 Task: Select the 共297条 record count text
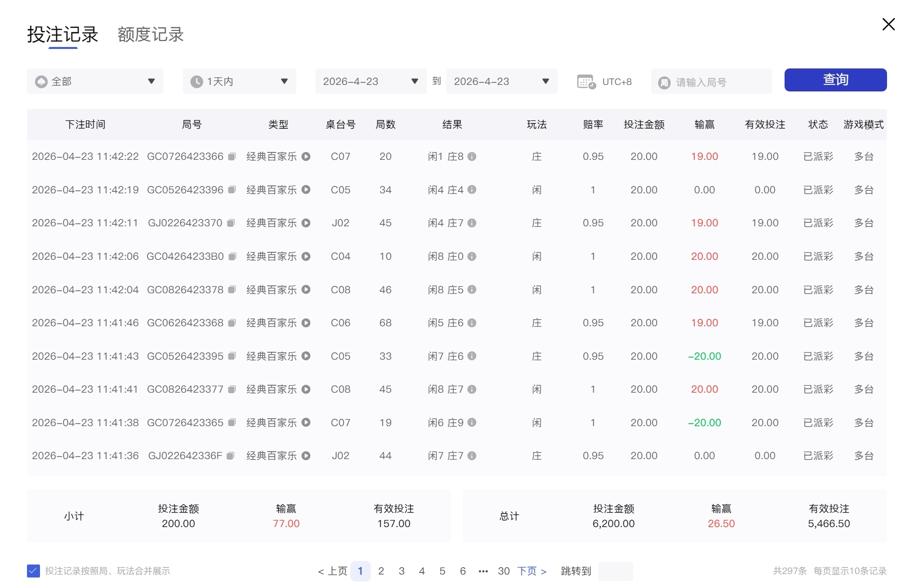(790, 571)
